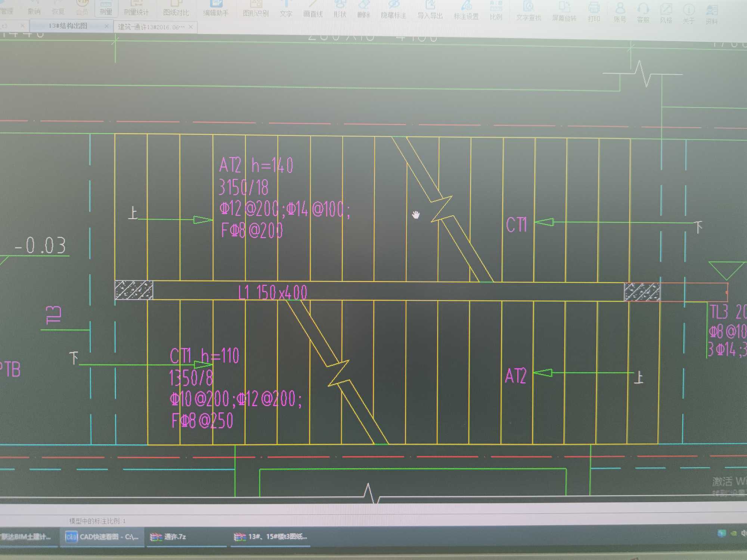Click the FΦ8@200 rebar text

pyautogui.click(x=252, y=230)
